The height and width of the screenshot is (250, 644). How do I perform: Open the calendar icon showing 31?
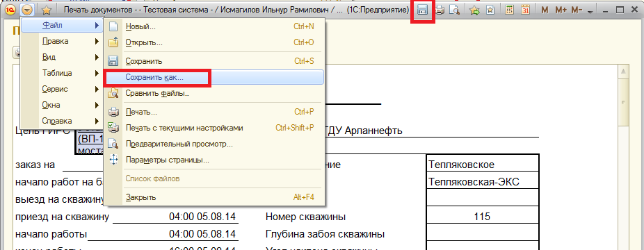[x=525, y=10]
